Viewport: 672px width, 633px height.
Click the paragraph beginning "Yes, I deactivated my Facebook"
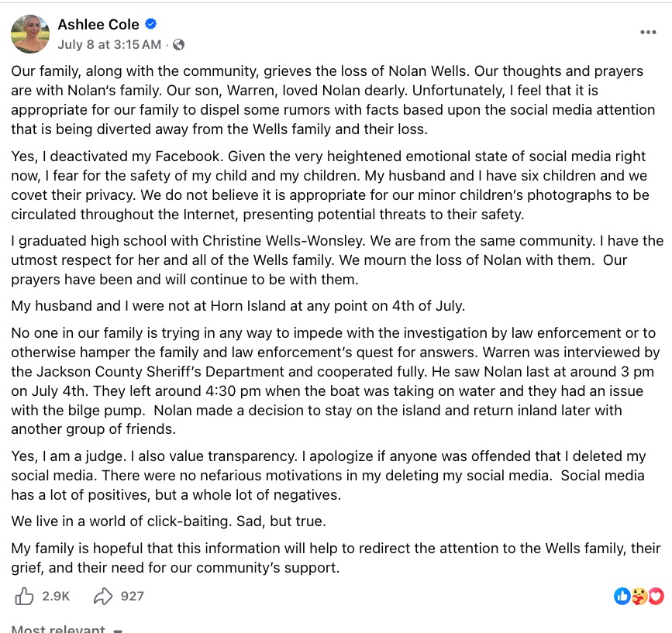click(x=330, y=185)
